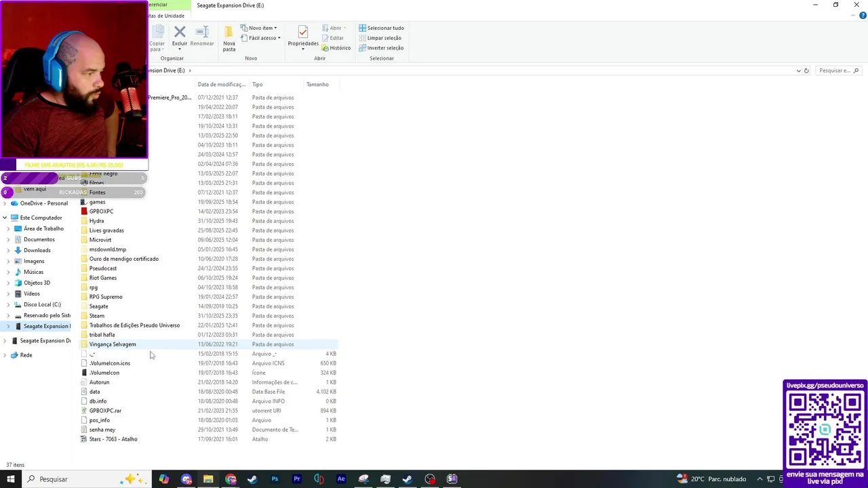Select the GPBOXPC.rar file
The width and height of the screenshot is (868, 488).
point(105,411)
